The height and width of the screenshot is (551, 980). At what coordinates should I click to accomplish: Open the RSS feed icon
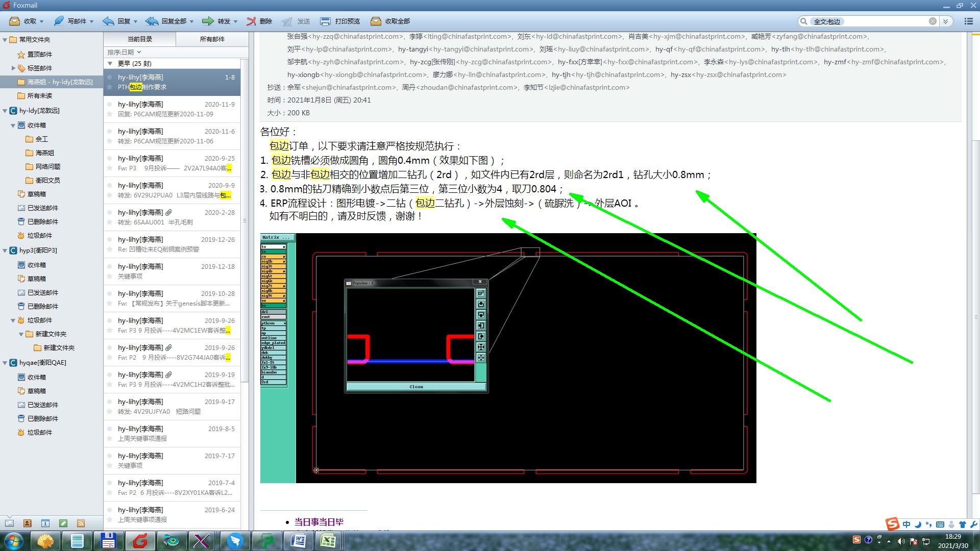click(x=81, y=523)
